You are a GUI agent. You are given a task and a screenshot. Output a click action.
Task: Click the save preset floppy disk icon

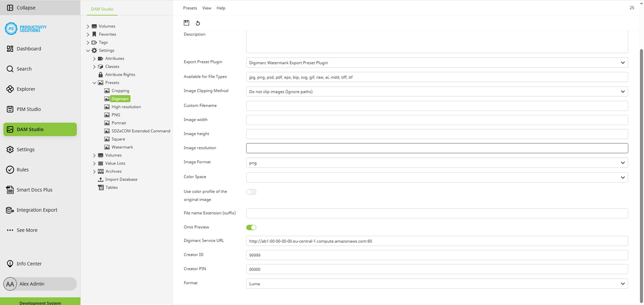tap(187, 23)
